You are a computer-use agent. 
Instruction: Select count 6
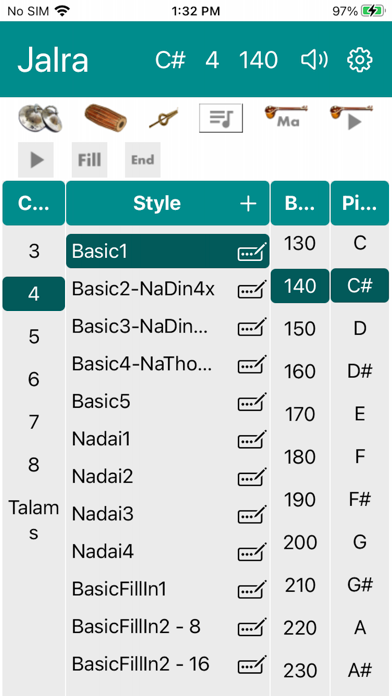[x=34, y=379]
